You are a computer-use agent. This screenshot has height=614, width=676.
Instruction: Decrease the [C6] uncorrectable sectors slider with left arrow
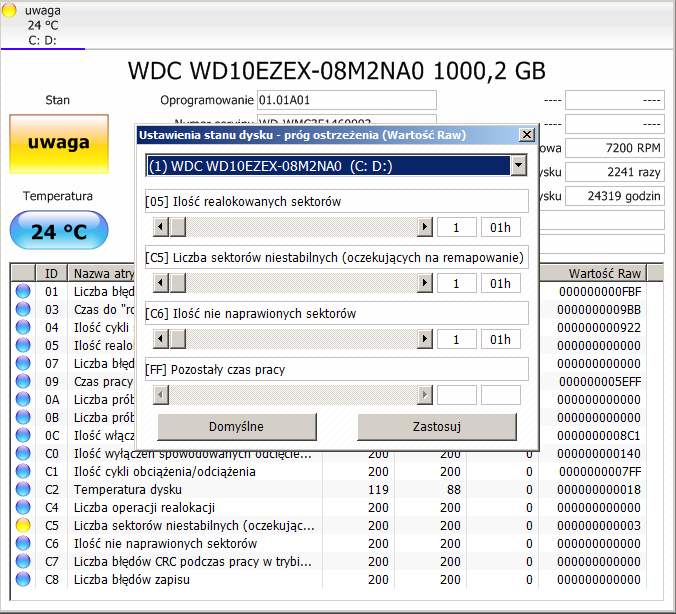[161, 339]
